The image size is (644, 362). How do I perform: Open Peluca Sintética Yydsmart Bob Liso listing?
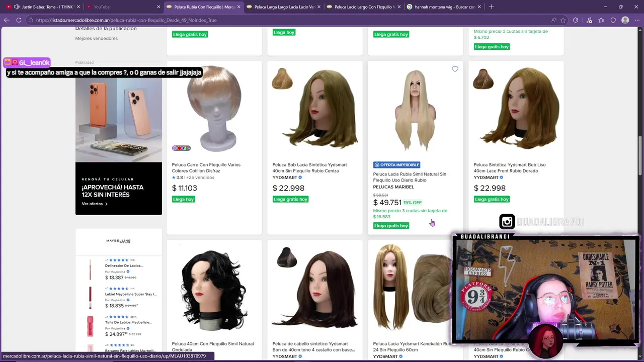[509, 167]
